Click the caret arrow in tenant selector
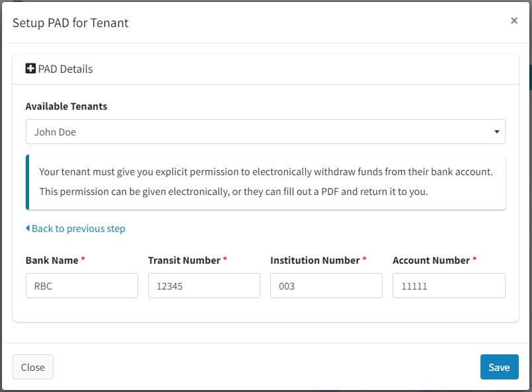Viewport: 532px width, 392px height. [x=496, y=132]
